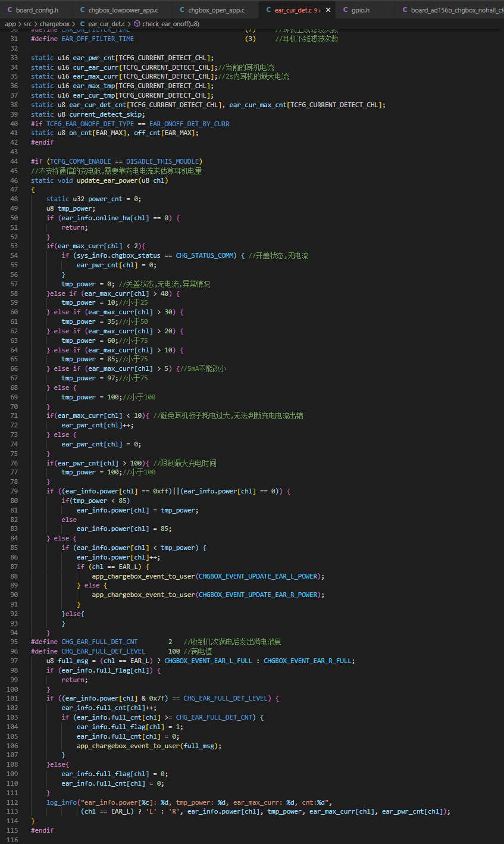Image resolution: width=504 pixels, height=844 pixels.
Task: Click "ear_info.power[chl] = 85;" on line 83
Action: point(124,529)
